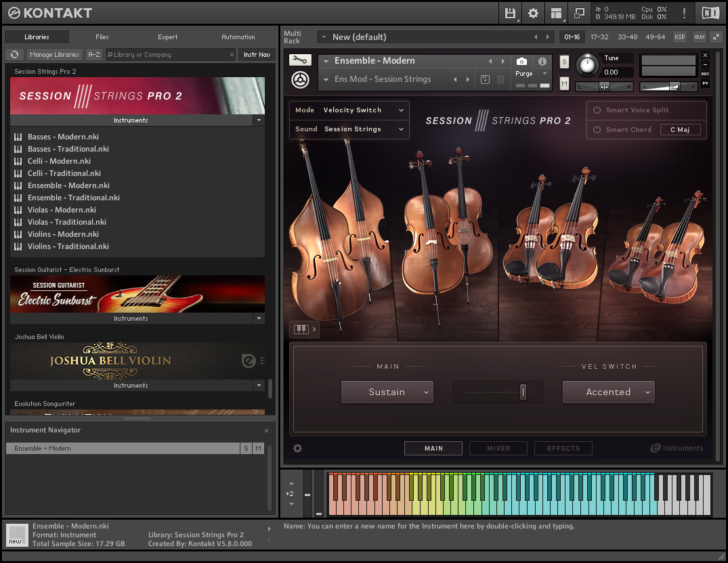This screenshot has width=728, height=563.
Task: Expand Joshua Bell Violin Instruments dropdown arrow
Action: coord(259,386)
